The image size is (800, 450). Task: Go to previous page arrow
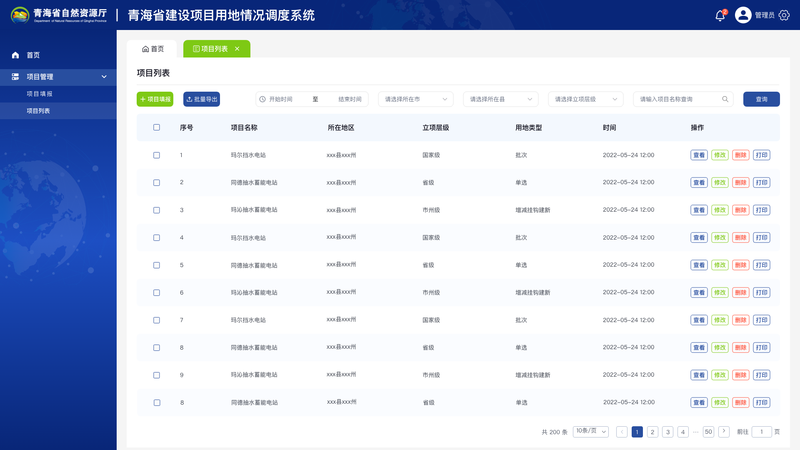(621, 432)
